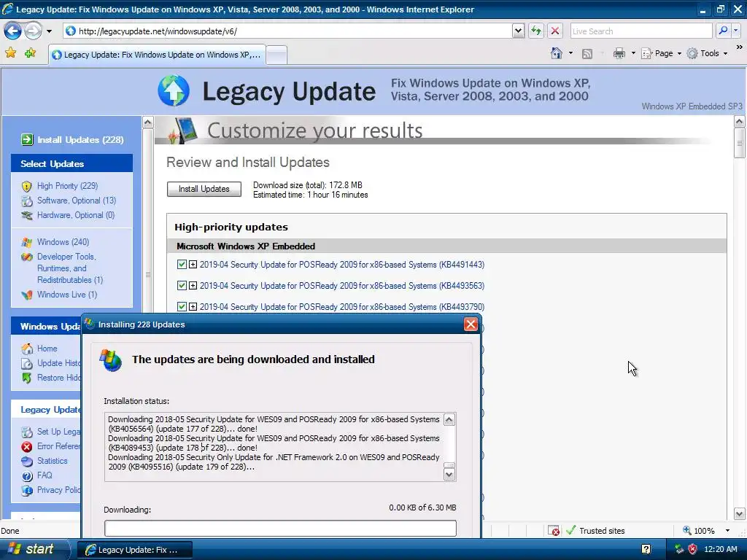The image size is (747, 560).
Task: Click the Downloading progress bar
Action: click(x=280, y=528)
